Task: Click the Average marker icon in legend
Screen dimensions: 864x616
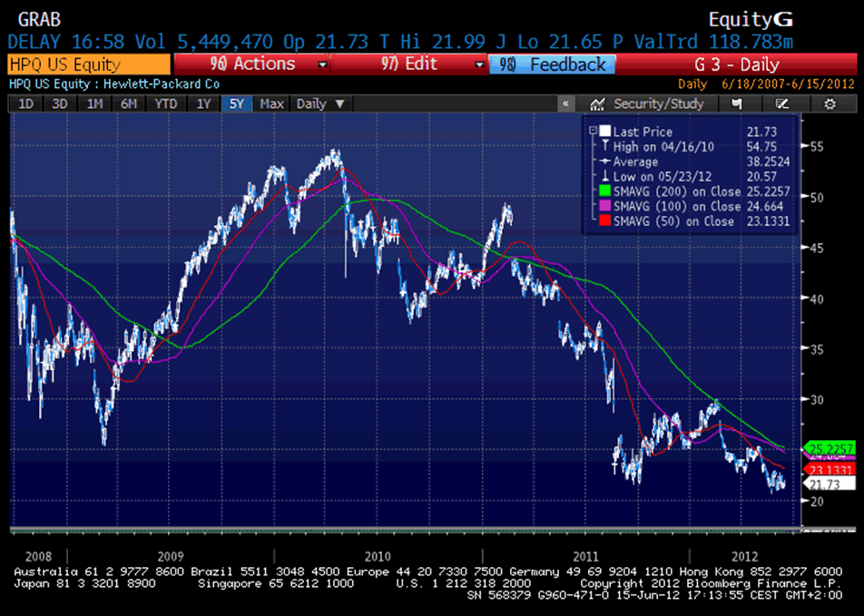Action: pyautogui.click(x=605, y=161)
